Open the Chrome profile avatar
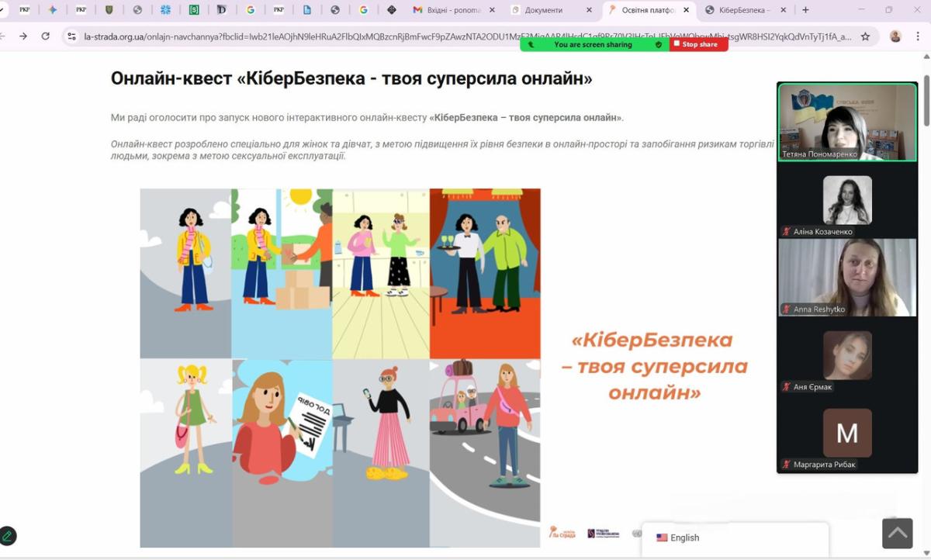 click(895, 36)
